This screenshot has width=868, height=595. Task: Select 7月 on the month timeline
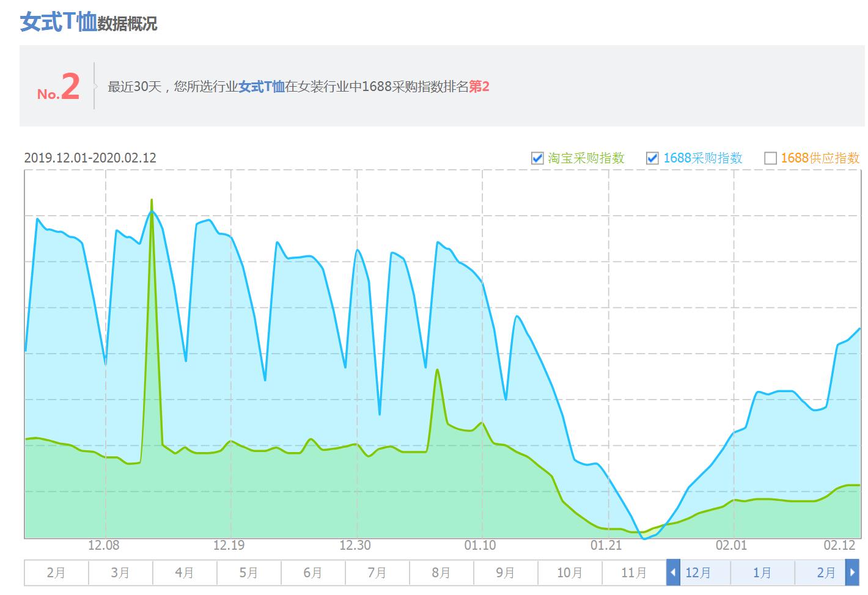pos(377,573)
